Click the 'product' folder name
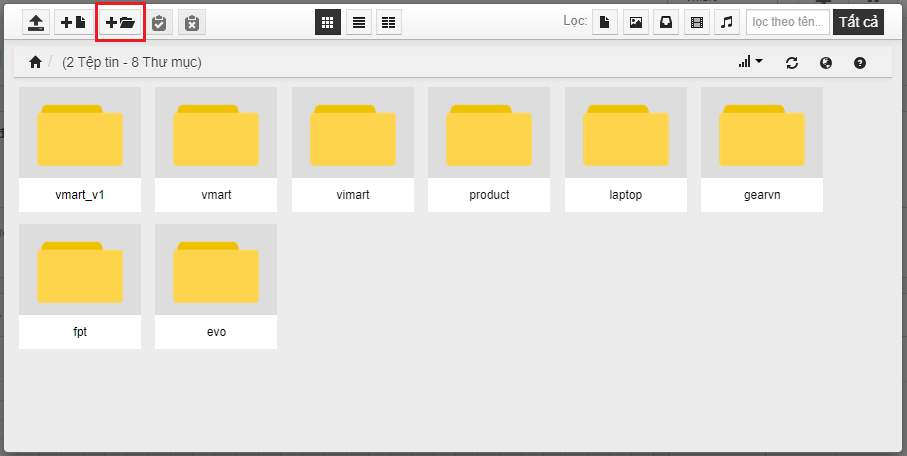Screen dimensions: 907x456 tap(489, 195)
